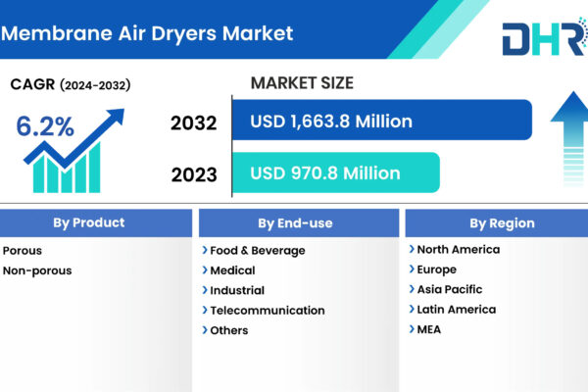Click the Membrane Air Dryers Market title
The image size is (588, 392).
[147, 33]
